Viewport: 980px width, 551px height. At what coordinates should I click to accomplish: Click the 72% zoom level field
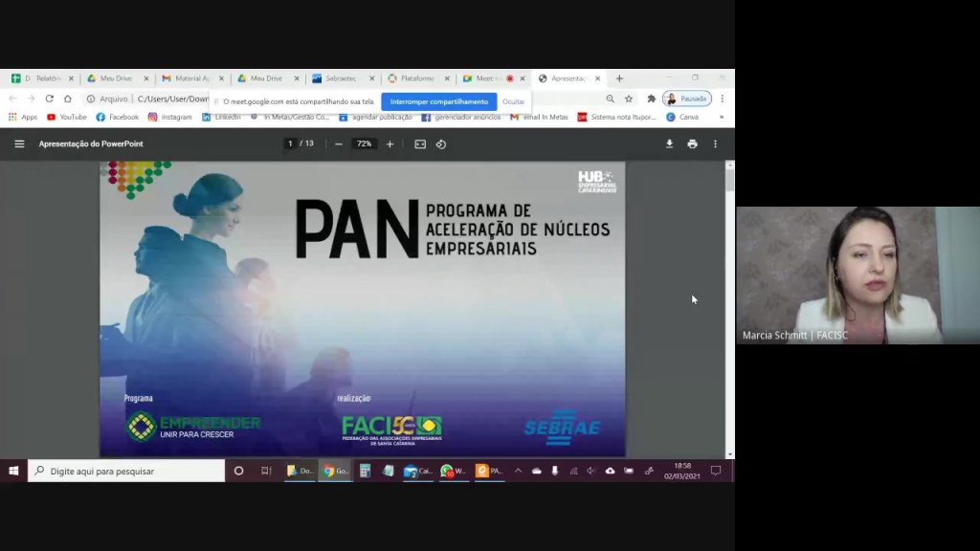364,143
